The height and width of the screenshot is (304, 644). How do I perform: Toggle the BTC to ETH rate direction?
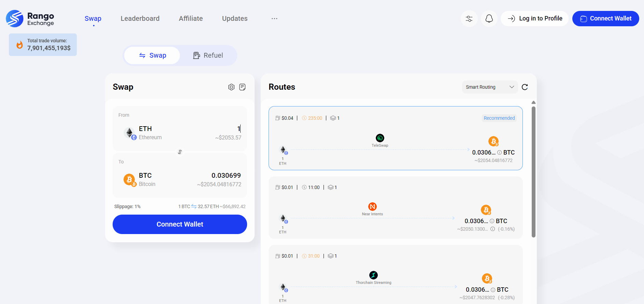point(194,206)
